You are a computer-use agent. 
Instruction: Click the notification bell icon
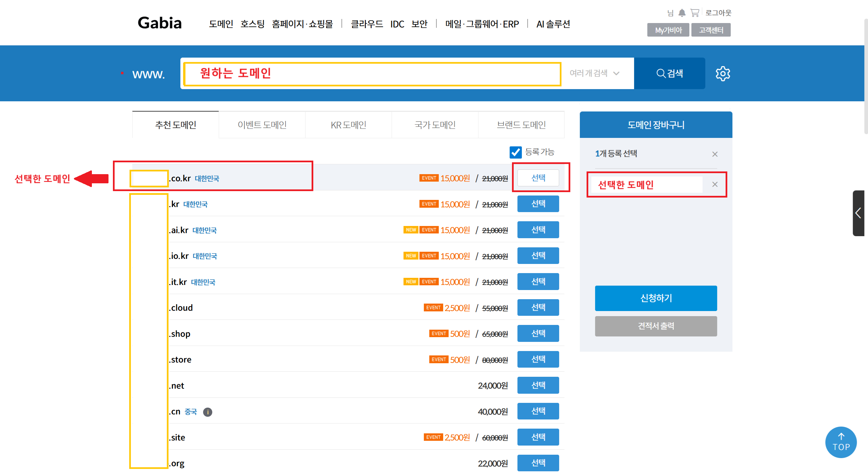[682, 13]
